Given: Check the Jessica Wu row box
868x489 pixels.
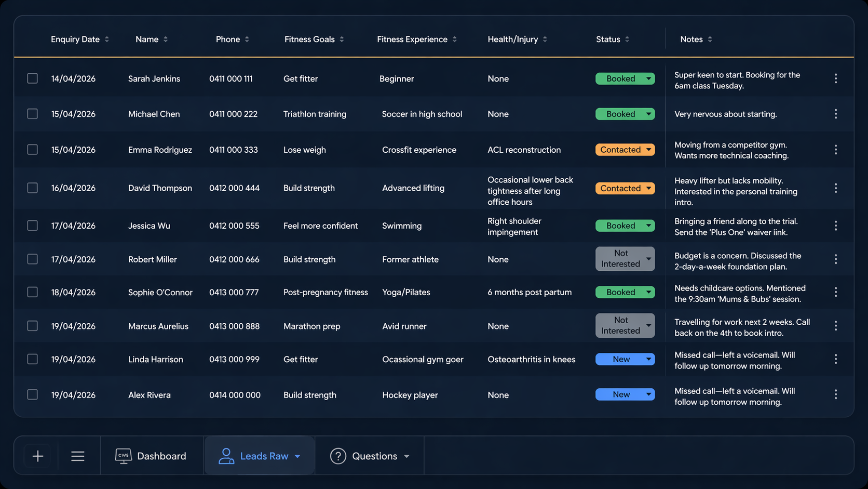Looking at the screenshot, I should pyautogui.click(x=32, y=226).
